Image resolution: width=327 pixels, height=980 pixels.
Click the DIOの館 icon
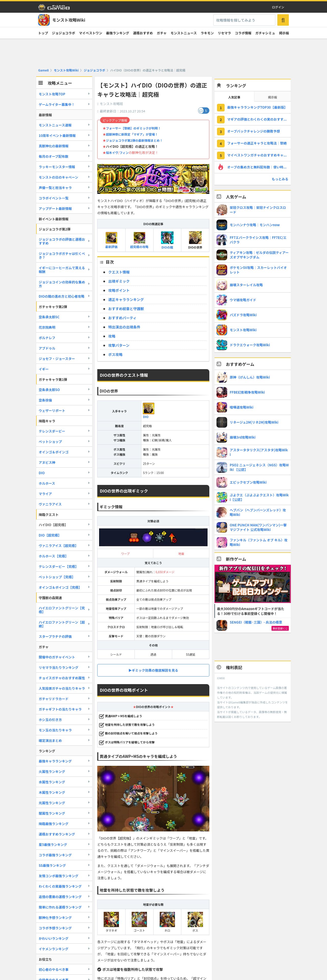(x=167, y=238)
